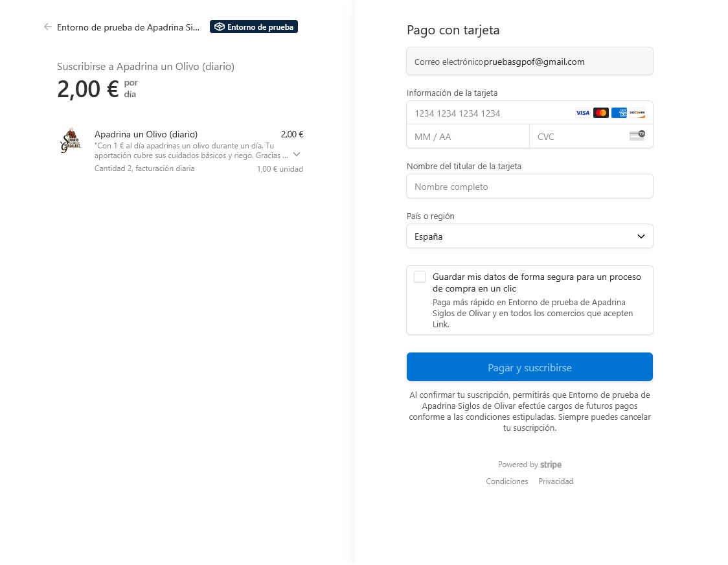Focus the Nombre completo field
The height and width of the screenshot is (565, 728).
(530, 187)
